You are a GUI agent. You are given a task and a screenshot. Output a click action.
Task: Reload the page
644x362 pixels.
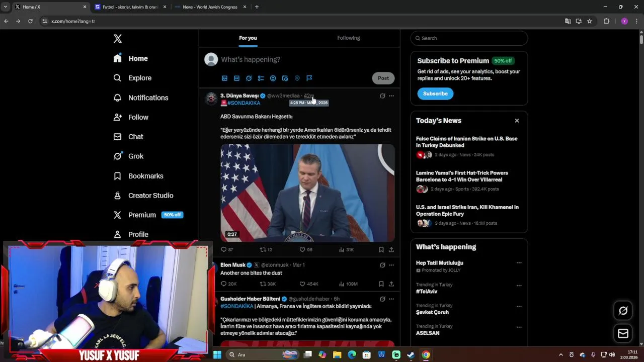coord(30,21)
